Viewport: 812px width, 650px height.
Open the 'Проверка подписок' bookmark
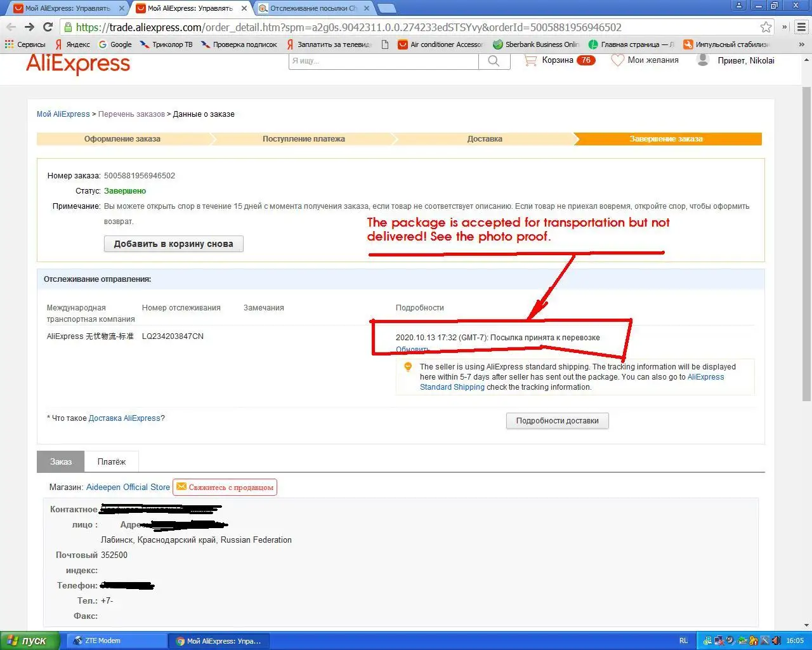(x=239, y=44)
